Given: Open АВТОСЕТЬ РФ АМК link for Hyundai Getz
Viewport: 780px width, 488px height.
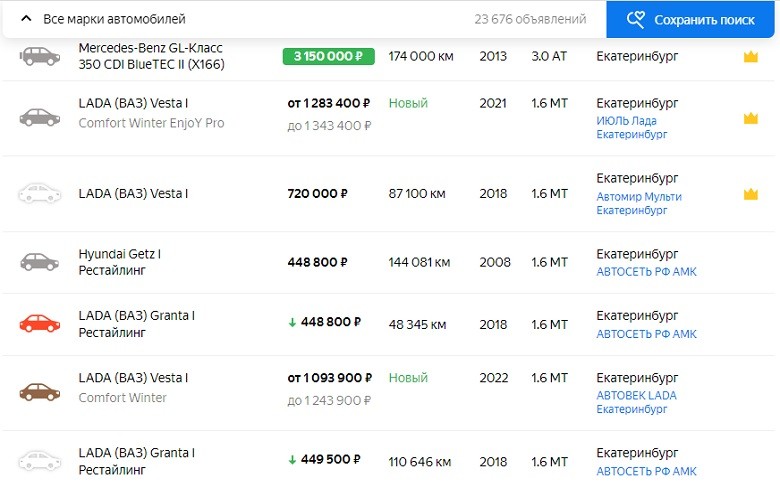Looking at the screenshot, I should 646,272.
